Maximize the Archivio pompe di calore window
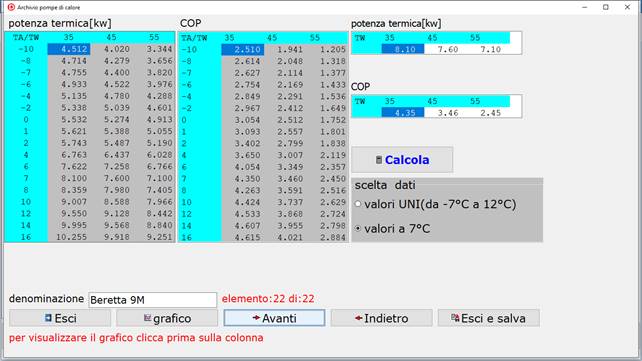The height and width of the screenshot is (361, 642). click(x=606, y=7)
